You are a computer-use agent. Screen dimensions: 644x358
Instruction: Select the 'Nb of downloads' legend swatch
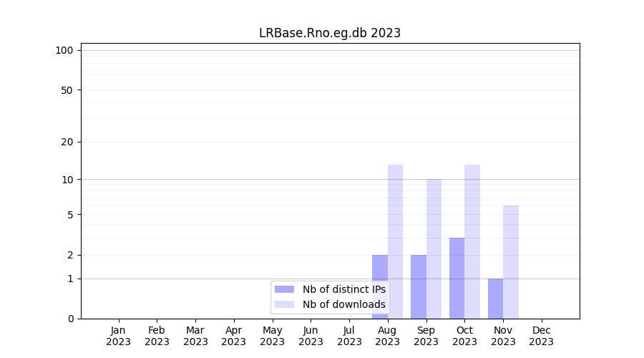click(284, 304)
